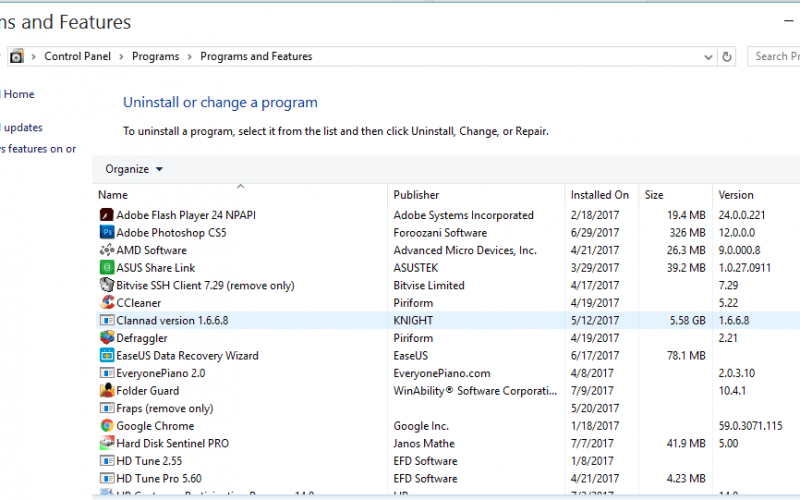The width and height of the screenshot is (800, 500).
Task: Minimize the Programs and Features window
Action: click(789, 21)
